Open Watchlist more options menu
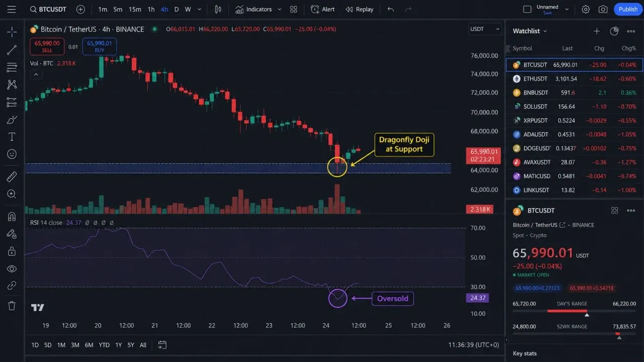 click(631, 31)
